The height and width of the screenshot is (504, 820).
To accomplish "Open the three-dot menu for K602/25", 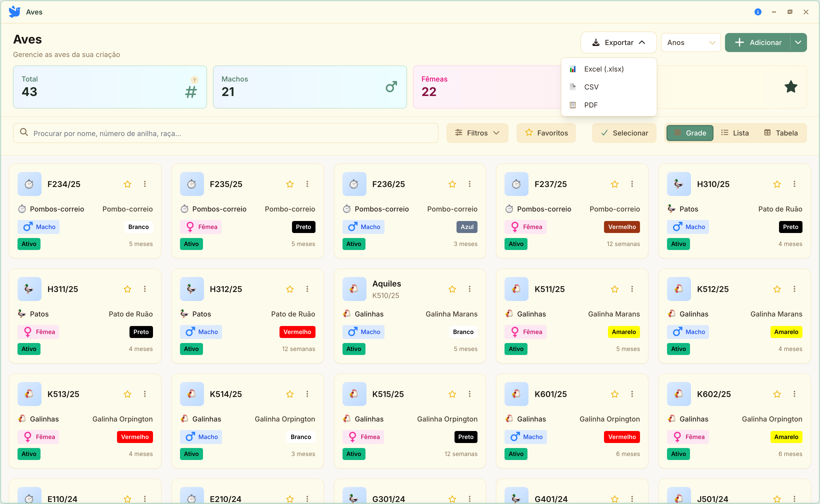I will [x=794, y=394].
